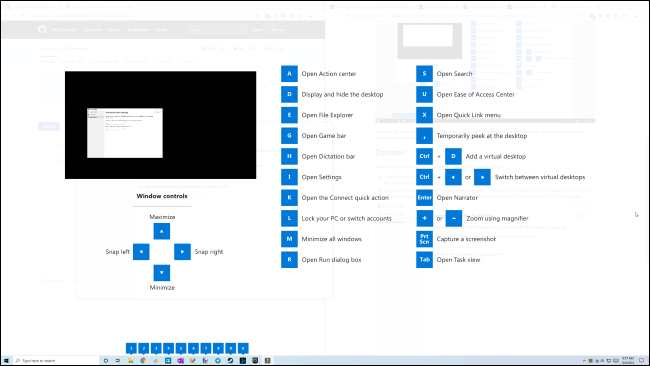The height and width of the screenshot is (366, 650).
Task: Click the Snap right arrow in Window controls
Action: pos(182,252)
